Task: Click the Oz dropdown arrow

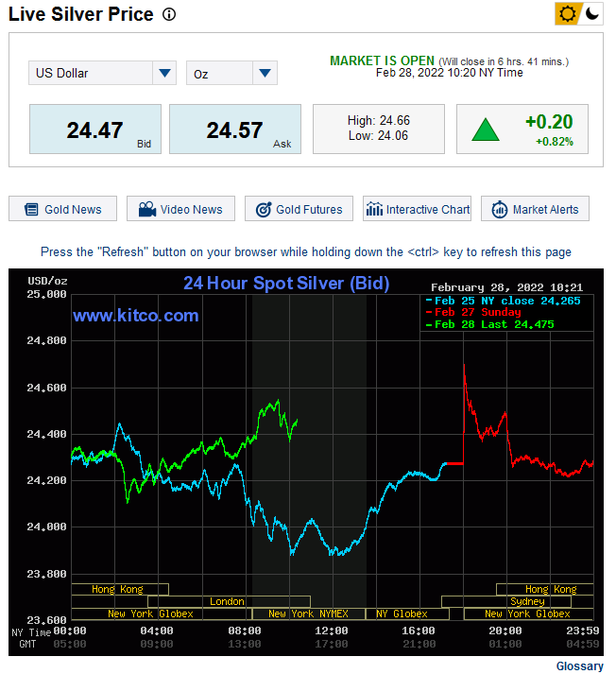Action: [x=265, y=73]
